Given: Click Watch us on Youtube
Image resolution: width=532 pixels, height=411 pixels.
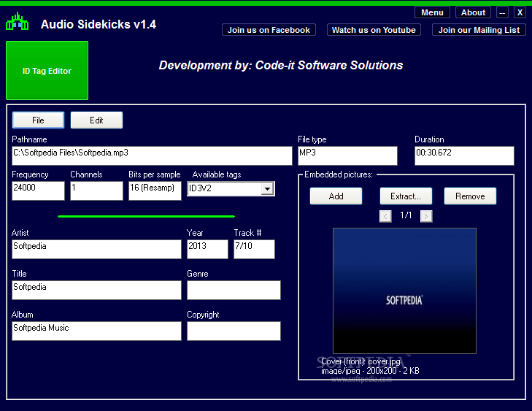Looking at the screenshot, I should [374, 30].
